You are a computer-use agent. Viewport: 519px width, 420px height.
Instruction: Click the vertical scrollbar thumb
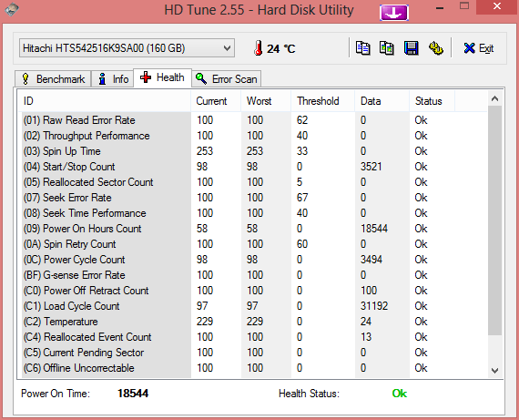494,220
